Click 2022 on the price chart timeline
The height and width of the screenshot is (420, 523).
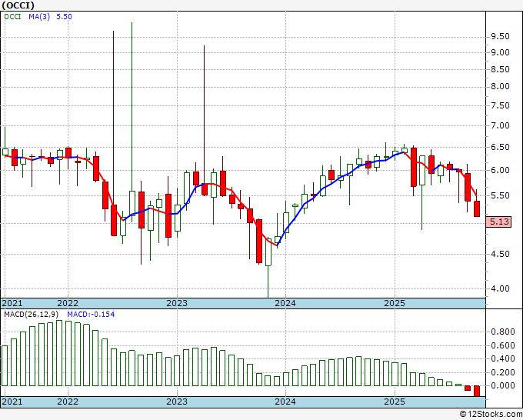(x=68, y=303)
